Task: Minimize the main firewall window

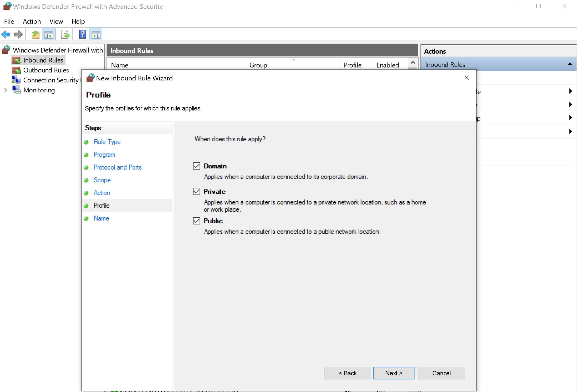Action: tap(513, 6)
